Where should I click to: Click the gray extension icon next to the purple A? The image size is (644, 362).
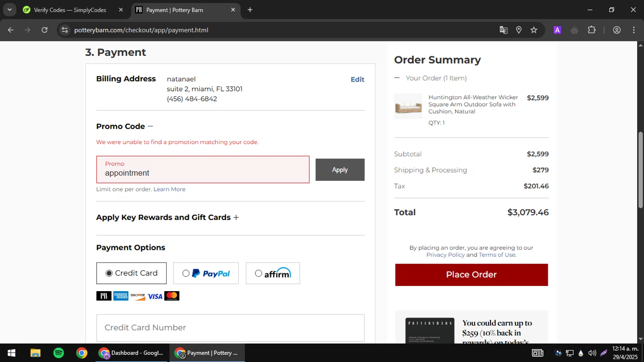574,30
